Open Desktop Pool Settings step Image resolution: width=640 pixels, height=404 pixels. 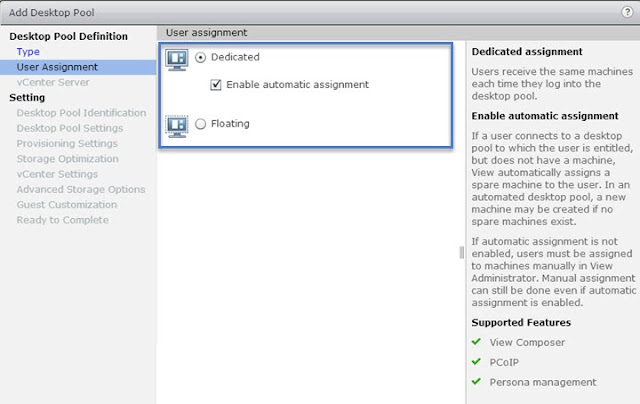pos(70,128)
